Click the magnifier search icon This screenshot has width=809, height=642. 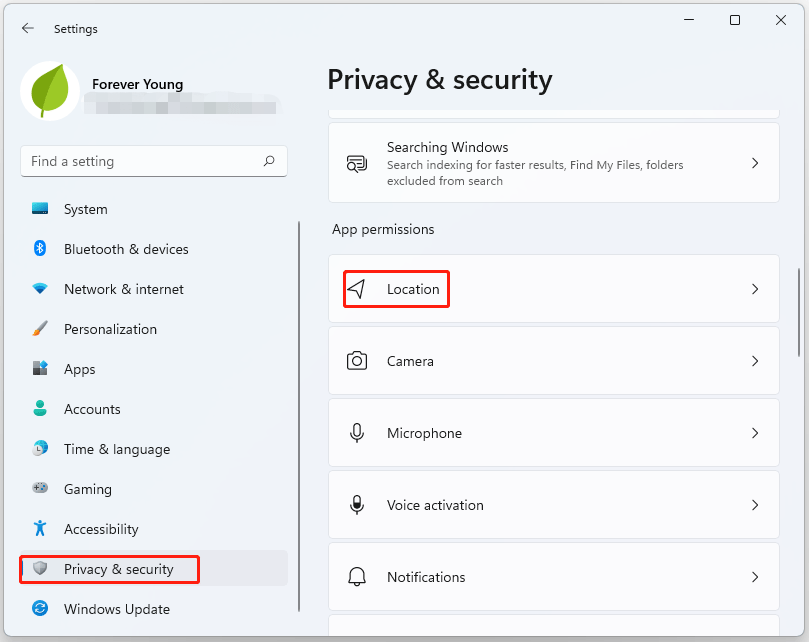coord(269,161)
